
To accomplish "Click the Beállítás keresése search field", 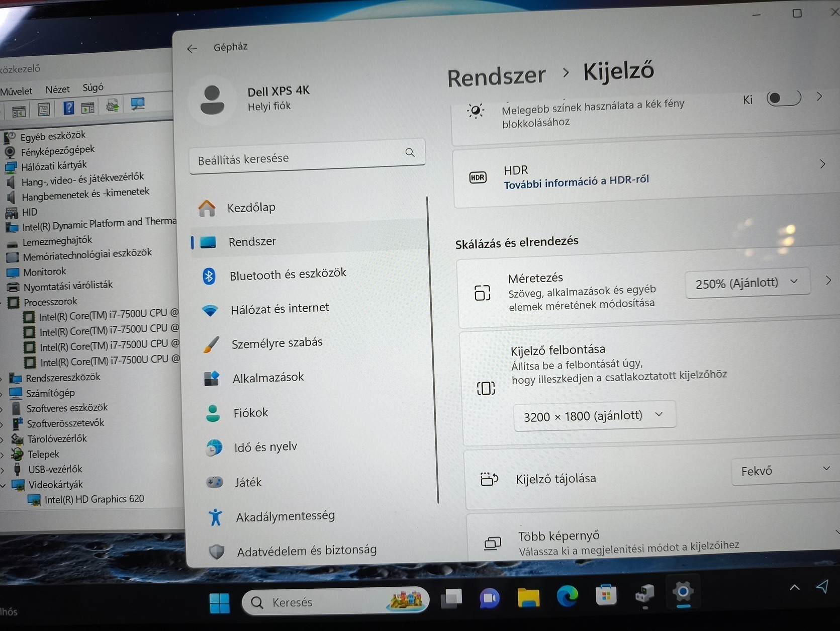I will [307, 157].
